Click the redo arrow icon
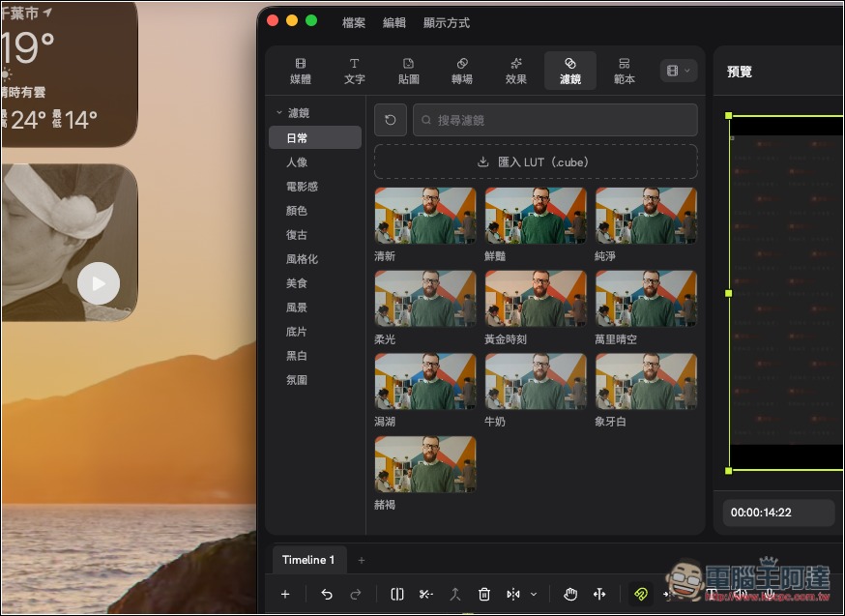 356,594
